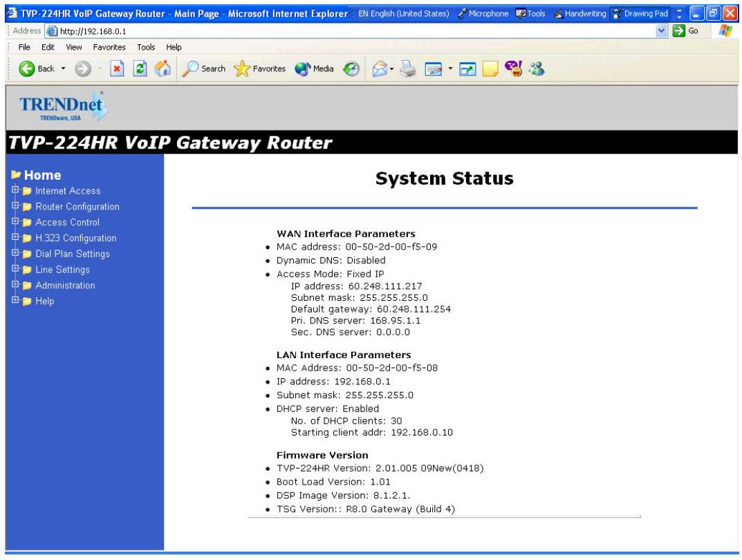
Task: Click the Discuss window icon
Action: 467,70
